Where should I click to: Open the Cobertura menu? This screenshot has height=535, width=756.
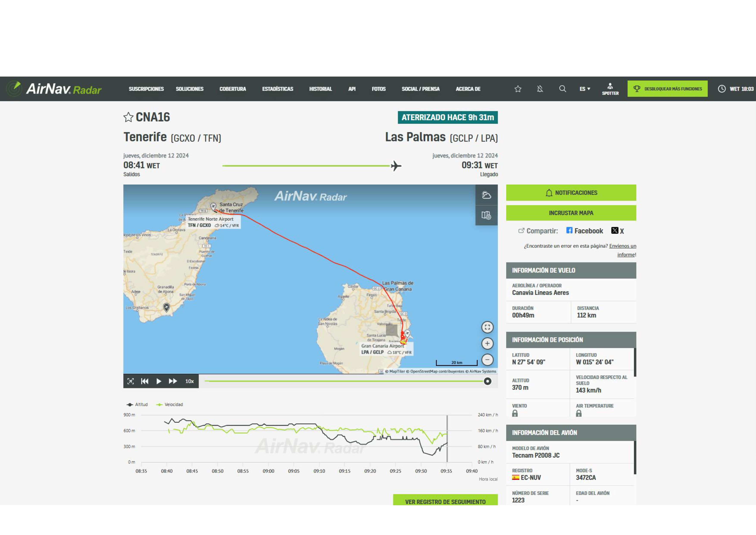[x=233, y=89]
